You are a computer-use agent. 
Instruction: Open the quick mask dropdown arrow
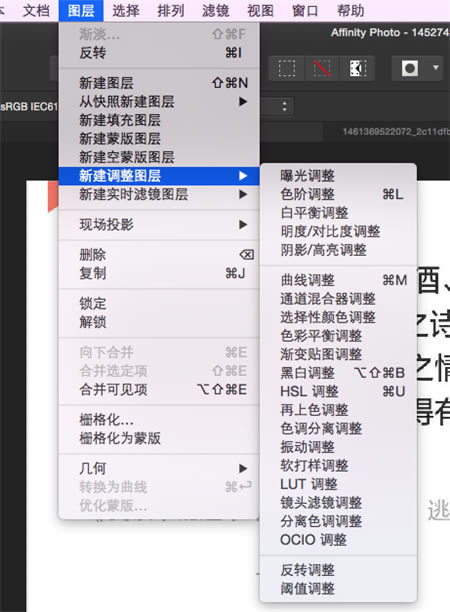pos(436,68)
